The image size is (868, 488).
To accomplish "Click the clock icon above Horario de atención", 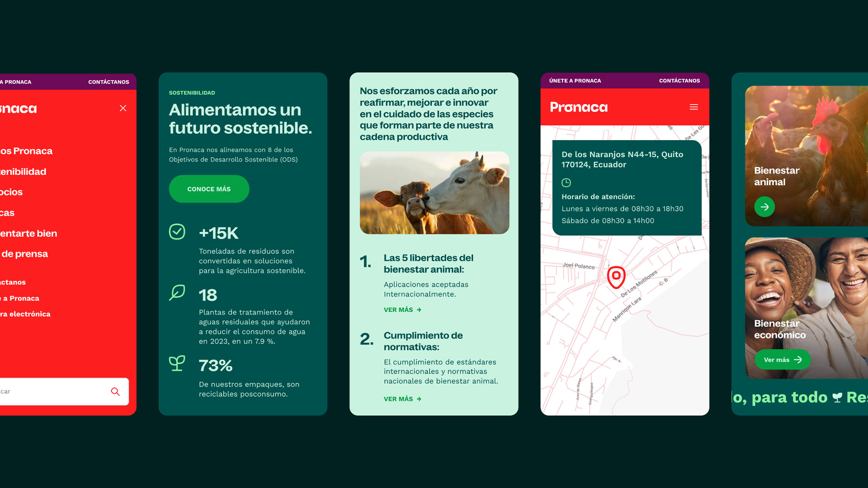I will [566, 183].
